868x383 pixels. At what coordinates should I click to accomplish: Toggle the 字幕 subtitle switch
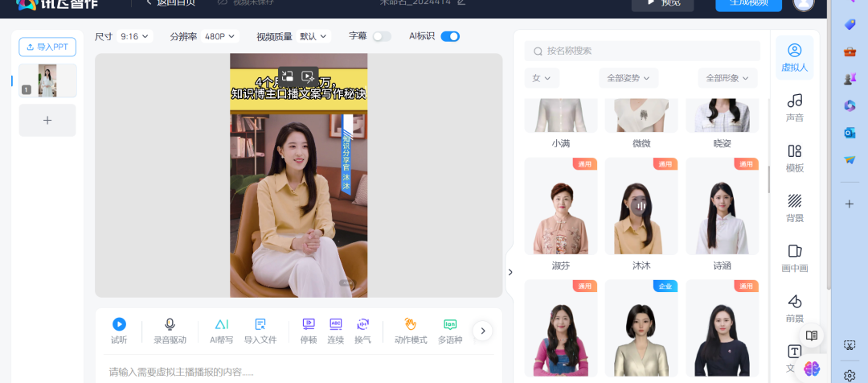click(x=382, y=36)
